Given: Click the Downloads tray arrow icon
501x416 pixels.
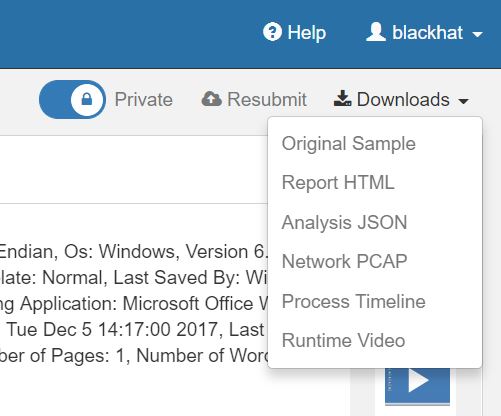Looking at the screenshot, I should (x=342, y=99).
